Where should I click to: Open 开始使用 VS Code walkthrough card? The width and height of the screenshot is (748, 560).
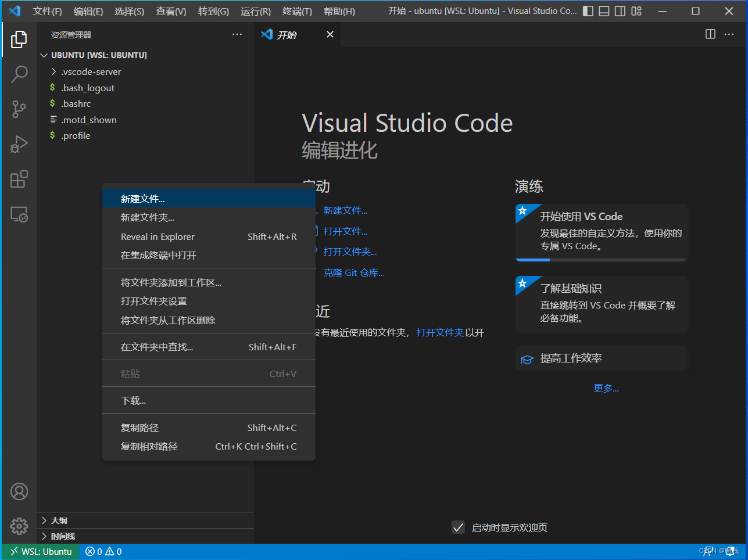click(x=602, y=232)
